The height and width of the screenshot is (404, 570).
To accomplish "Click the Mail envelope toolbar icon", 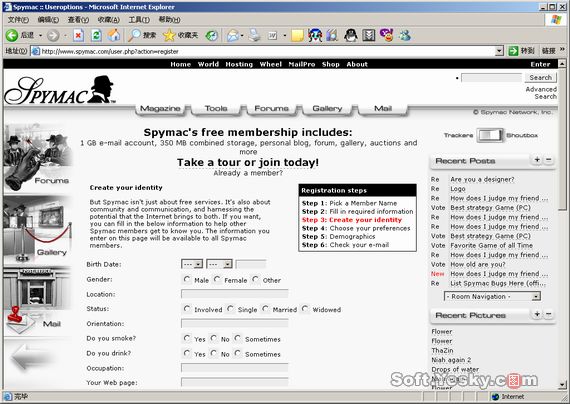I will 233,36.
